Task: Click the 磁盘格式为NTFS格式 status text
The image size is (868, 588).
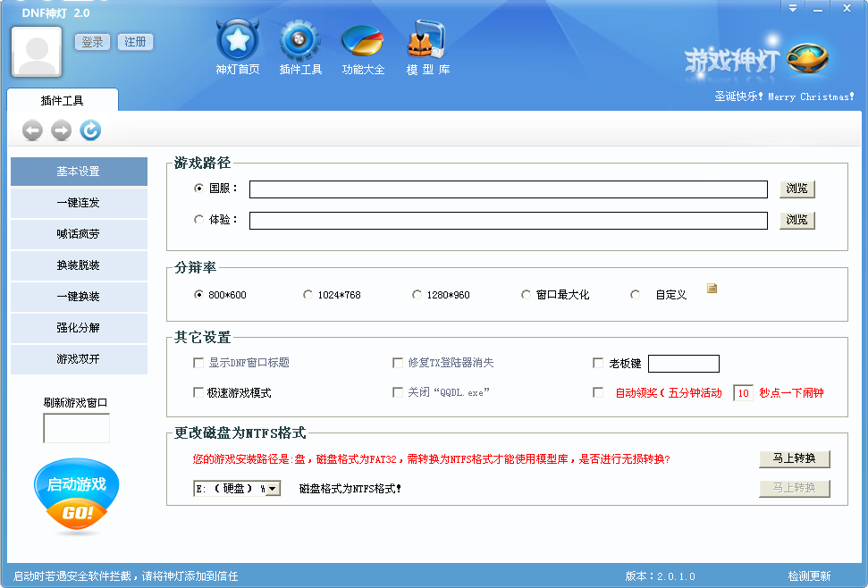Action: click(x=350, y=489)
